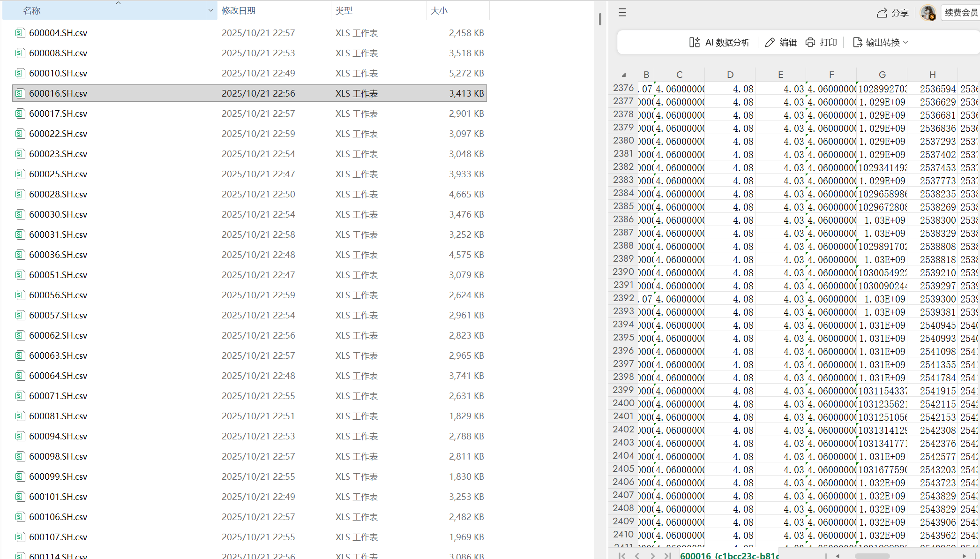Viewport: 980px width, 559px height.
Task: Click the 编辑 edit pencil button
Action: (x=781, y=43)
